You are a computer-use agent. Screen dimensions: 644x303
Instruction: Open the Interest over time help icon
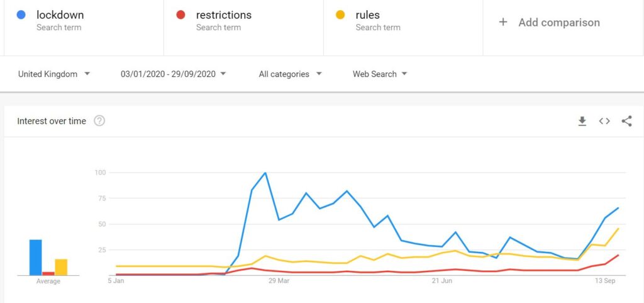[x=99, y=121]
